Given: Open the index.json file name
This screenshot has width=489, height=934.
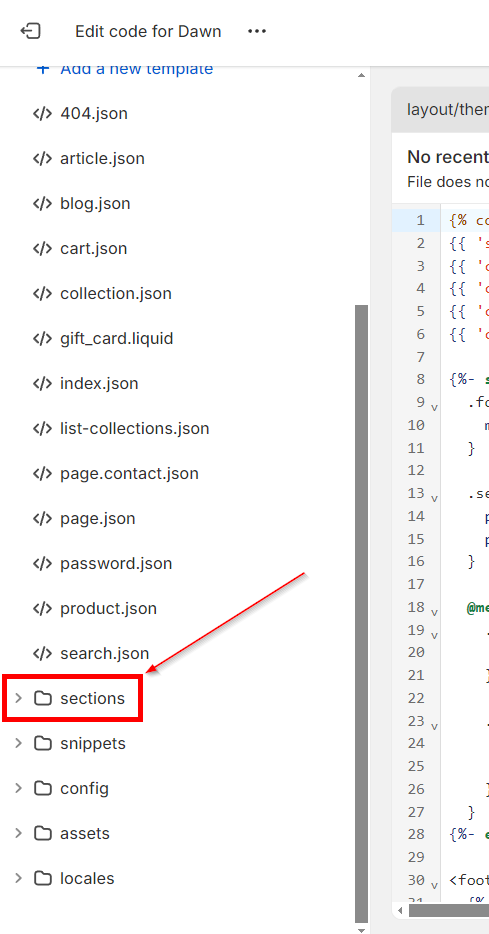Looking at the screenshot, I should pos(99,383).
